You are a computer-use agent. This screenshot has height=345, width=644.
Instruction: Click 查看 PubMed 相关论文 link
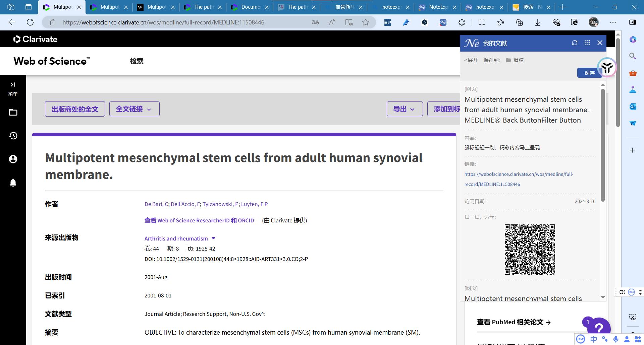(x=514, y=322)
